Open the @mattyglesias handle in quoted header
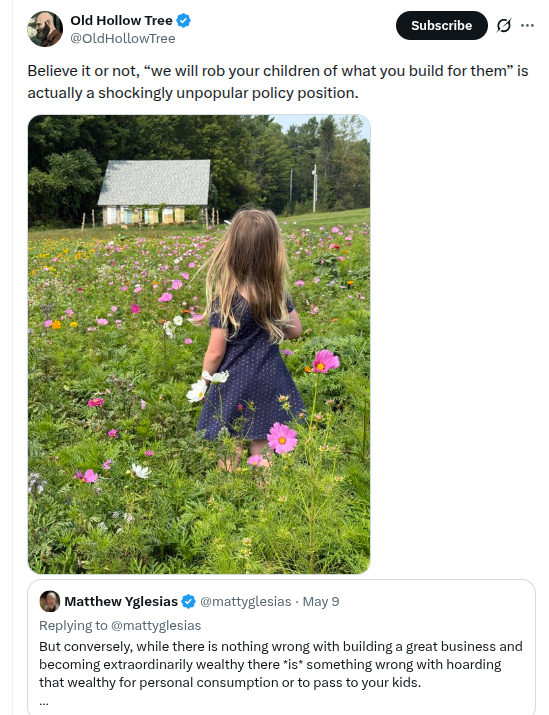Image resolution: width=549 pixels, height=715 pixels. [x=245, y=601]
